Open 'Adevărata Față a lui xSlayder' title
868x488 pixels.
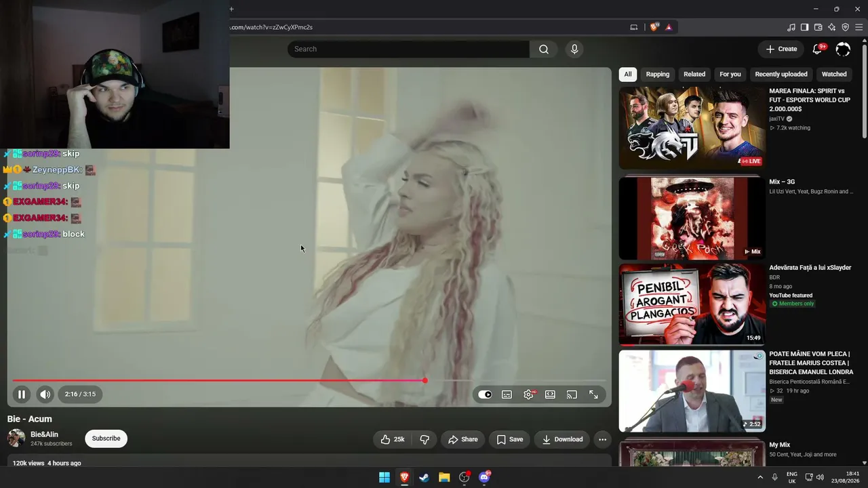click(810, 268)
